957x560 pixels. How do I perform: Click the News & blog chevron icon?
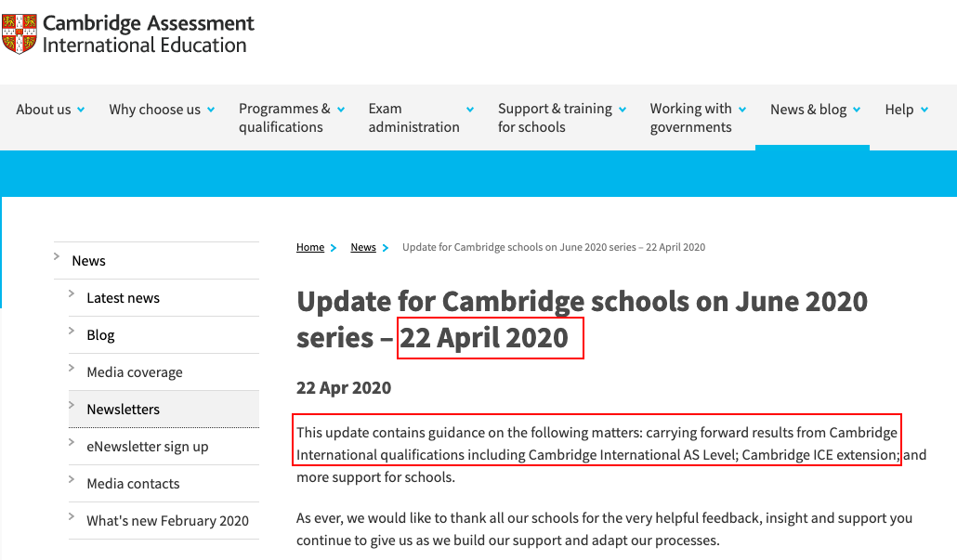click(857, 110)
